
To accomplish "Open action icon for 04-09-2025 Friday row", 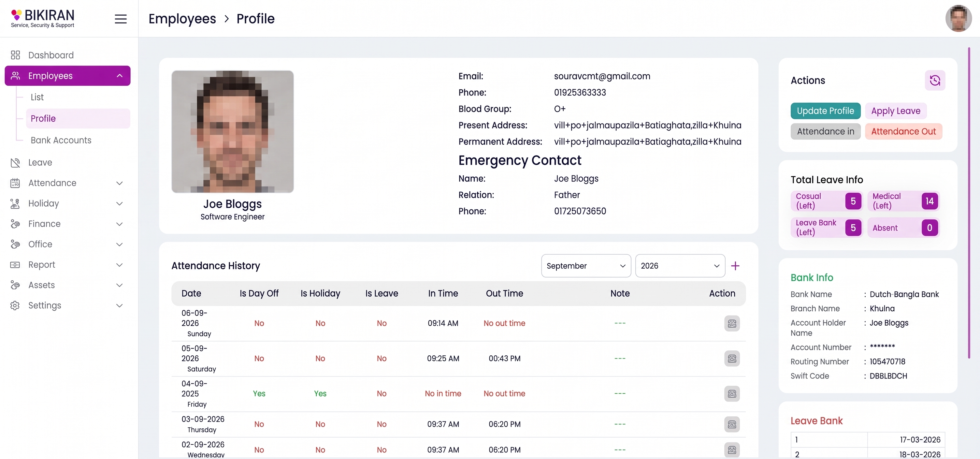I will [731, 393].
